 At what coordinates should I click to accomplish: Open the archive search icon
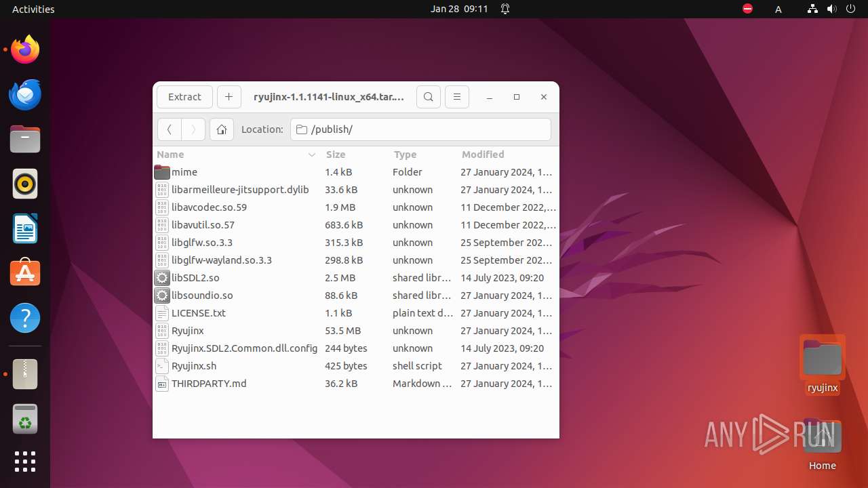click(429, 97)
